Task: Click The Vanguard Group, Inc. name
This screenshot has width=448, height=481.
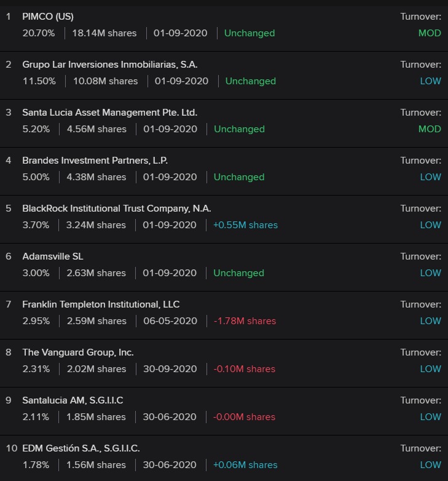Action: click(x=77, y=352)
